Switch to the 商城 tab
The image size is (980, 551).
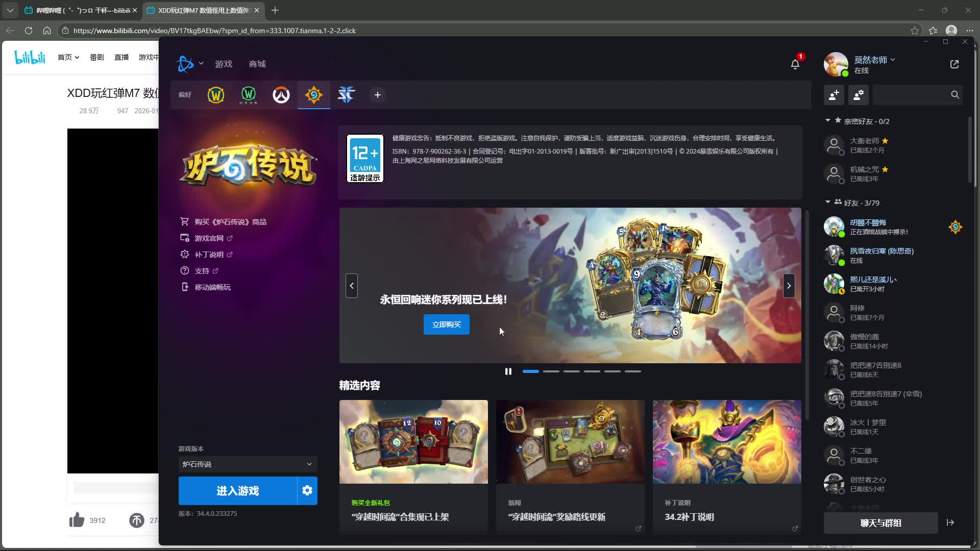point(257,64)
